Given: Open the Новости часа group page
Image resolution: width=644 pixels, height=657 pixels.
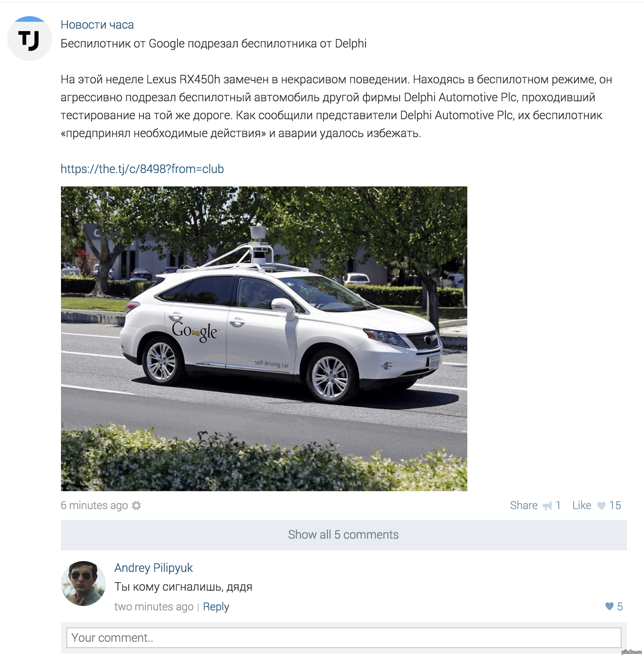Looking at the screenshot, I should click(x=97, y=25).
